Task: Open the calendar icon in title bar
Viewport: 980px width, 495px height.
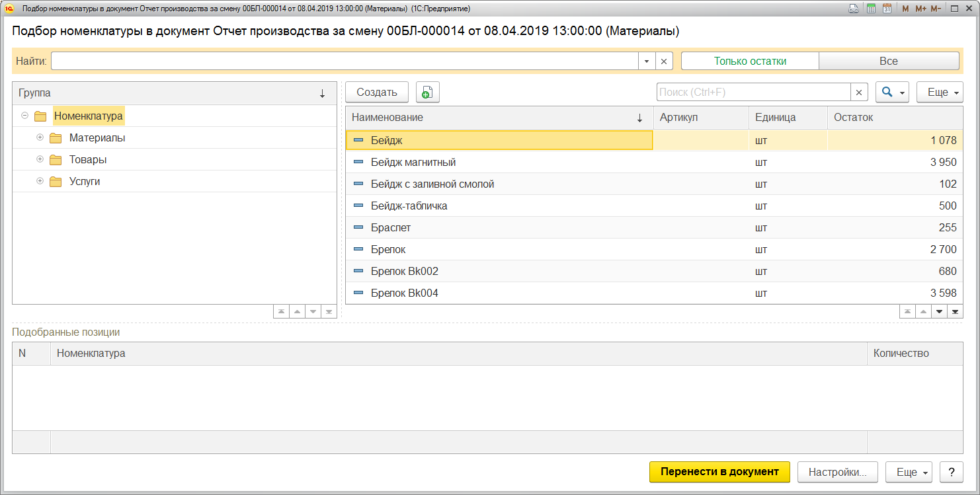Action: 887,9
